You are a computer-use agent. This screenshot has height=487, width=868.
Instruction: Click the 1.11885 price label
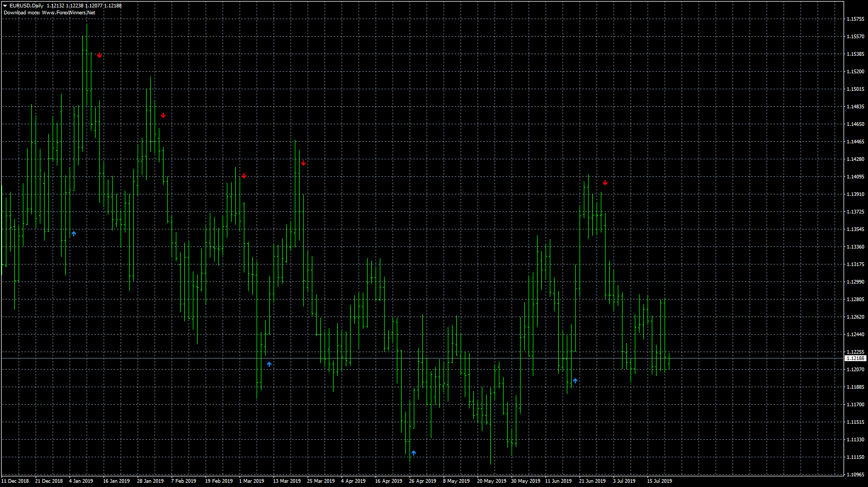tap(855, 387)
